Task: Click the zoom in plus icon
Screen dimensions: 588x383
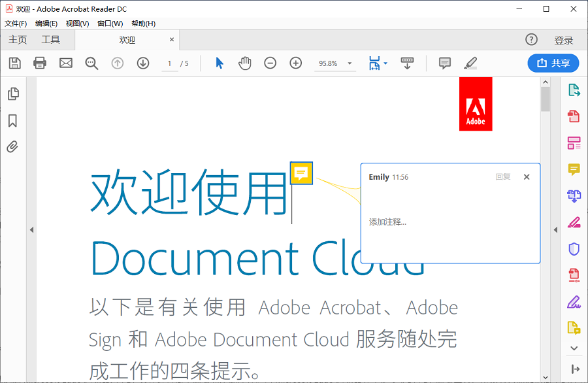Action: [295, 63]
